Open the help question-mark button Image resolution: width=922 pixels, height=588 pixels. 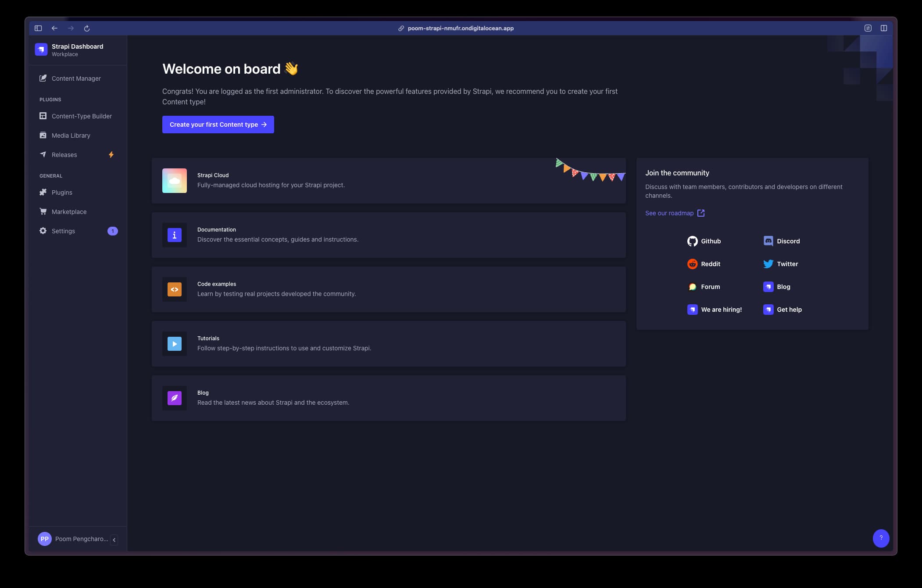881,538
